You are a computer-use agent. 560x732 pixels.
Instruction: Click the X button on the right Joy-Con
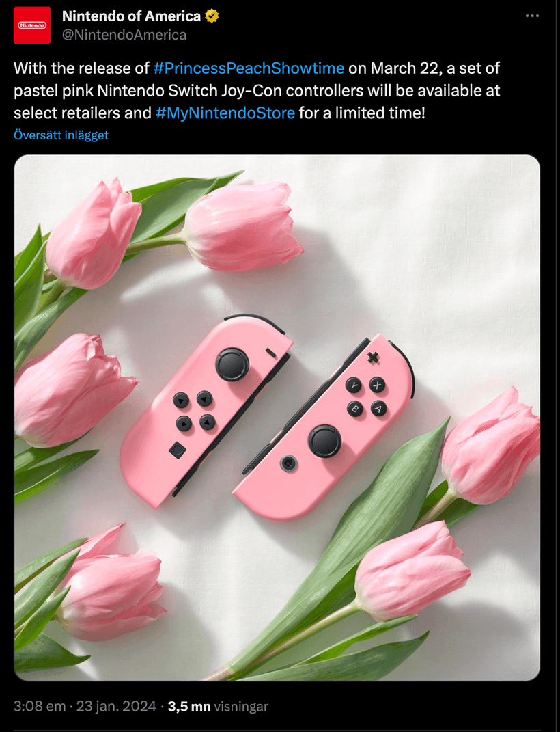click(377, 384)
